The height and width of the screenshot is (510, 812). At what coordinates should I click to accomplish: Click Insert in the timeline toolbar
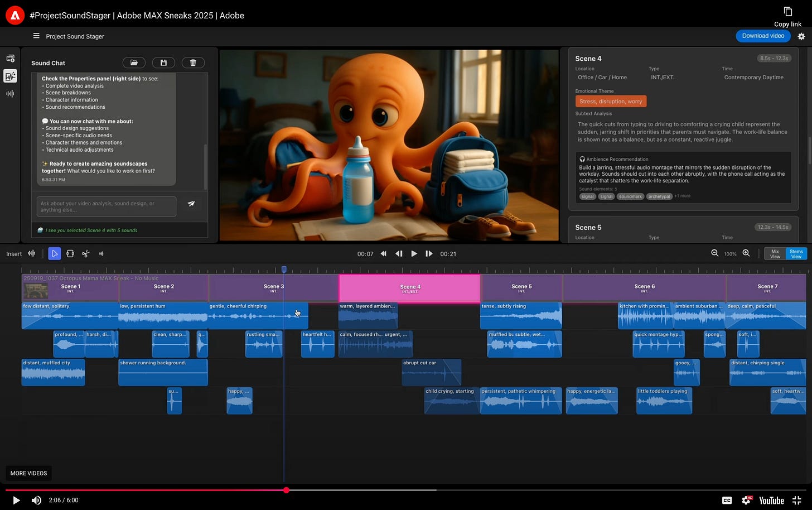13,253
